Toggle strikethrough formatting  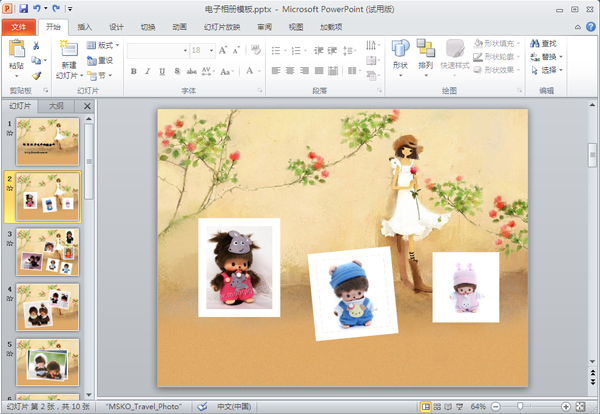coord(191,71)
